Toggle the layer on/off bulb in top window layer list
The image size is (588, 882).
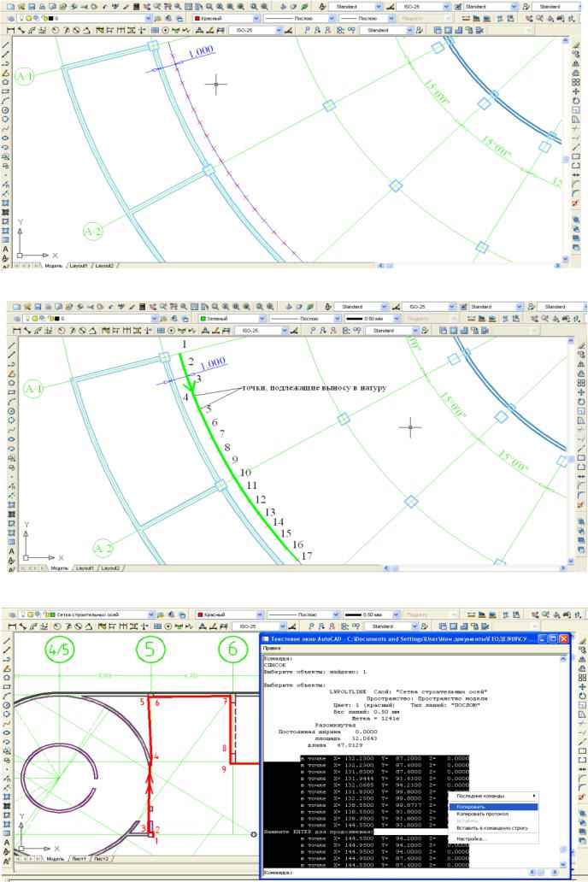[21, 18]
